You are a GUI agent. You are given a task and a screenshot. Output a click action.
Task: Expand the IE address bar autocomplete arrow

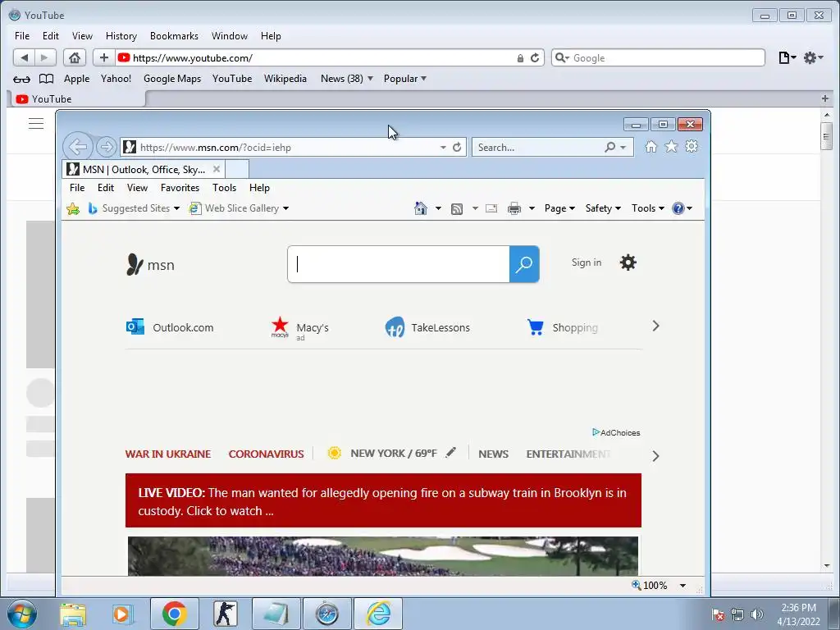(443, 148)
